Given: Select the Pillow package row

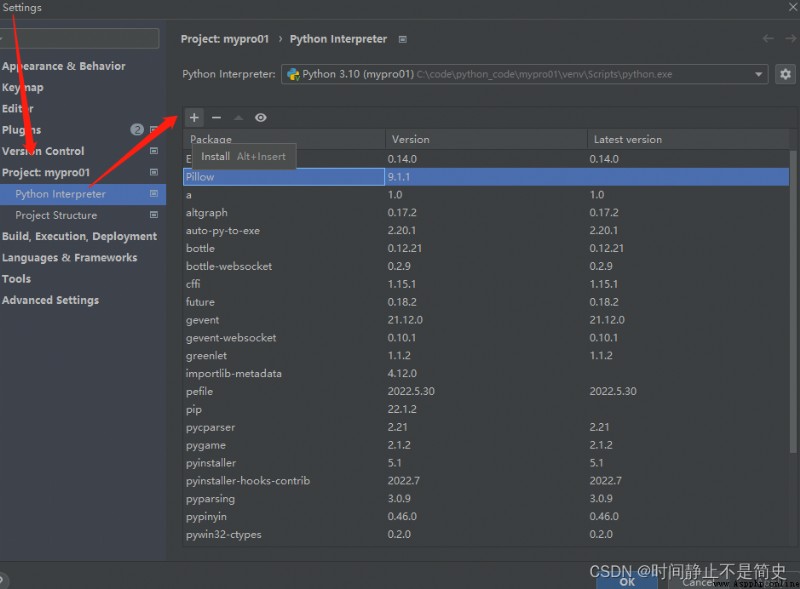Looking at the screenshot, I should 486,177.
